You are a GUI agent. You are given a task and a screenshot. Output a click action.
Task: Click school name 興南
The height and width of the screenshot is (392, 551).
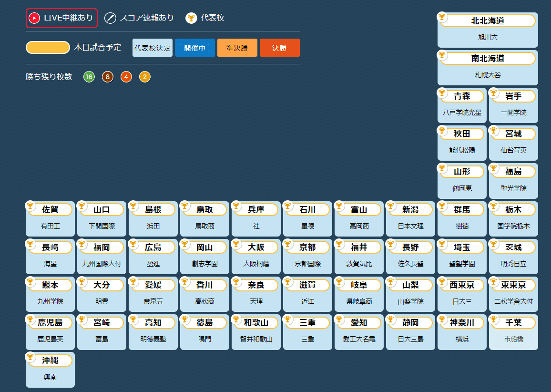click(50, 377)
